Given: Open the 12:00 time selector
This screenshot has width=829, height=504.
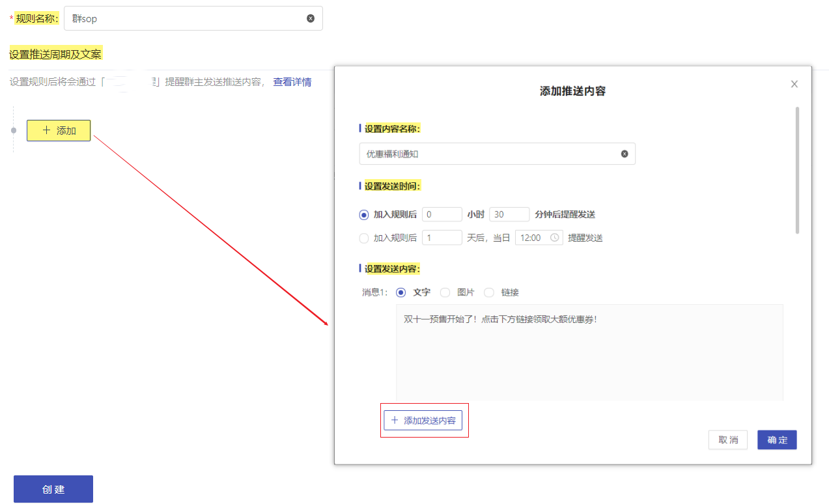Looking at the screenshot, I should click(x=539, y=238).
